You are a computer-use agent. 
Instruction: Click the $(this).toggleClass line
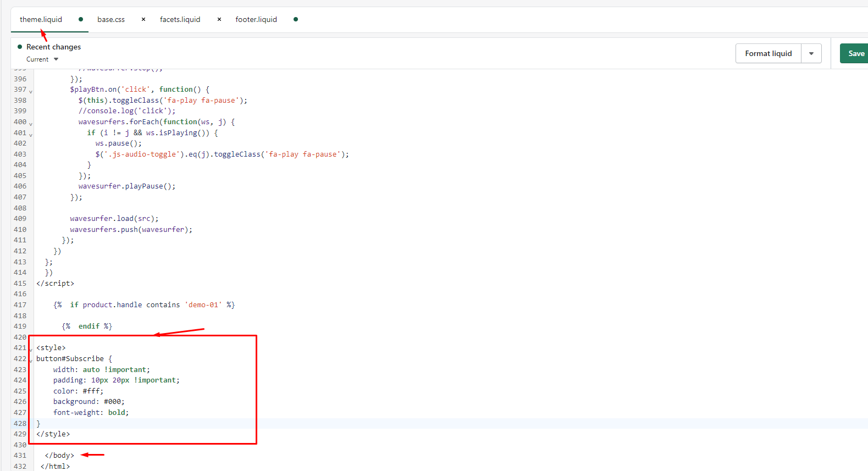tap(163, 101)
